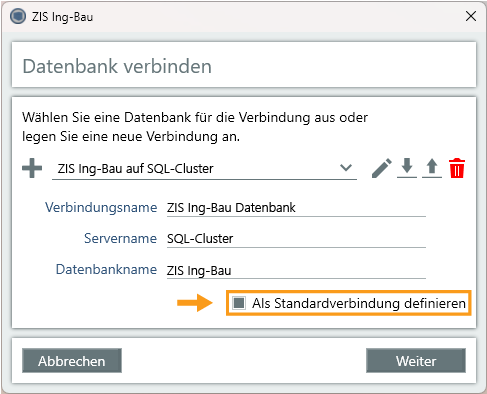Import connection using download arrow icon
487x394 pixels.
tap(407, 168)
